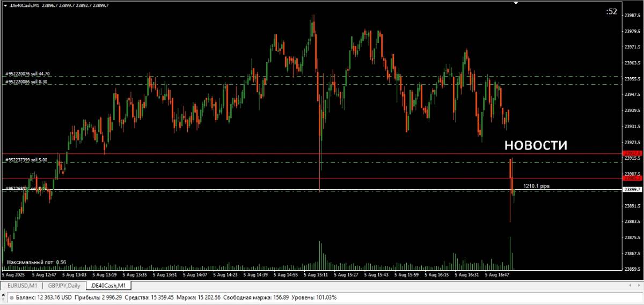Click order #952237399 sell 5.00 label

click(26, 160)
